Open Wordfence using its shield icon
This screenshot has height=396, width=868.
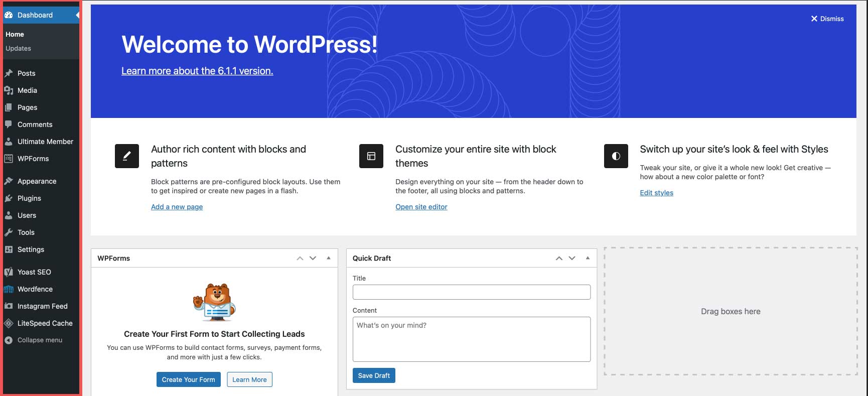[9, 289]
